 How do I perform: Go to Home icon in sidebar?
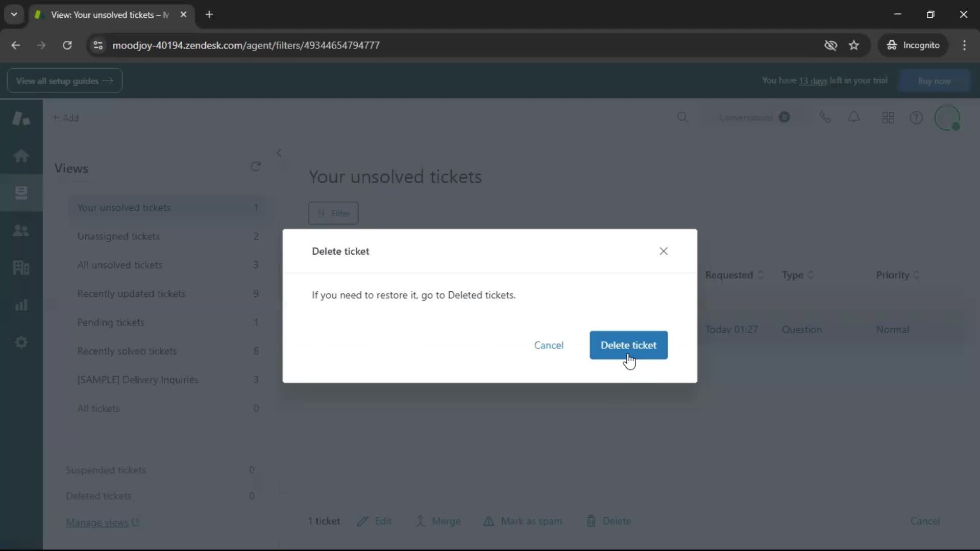(x=21, y=156)
